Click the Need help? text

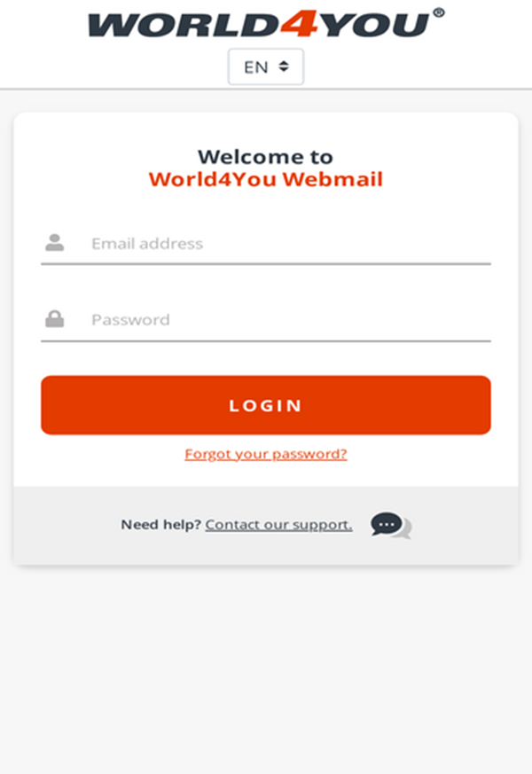coord(160,524)
